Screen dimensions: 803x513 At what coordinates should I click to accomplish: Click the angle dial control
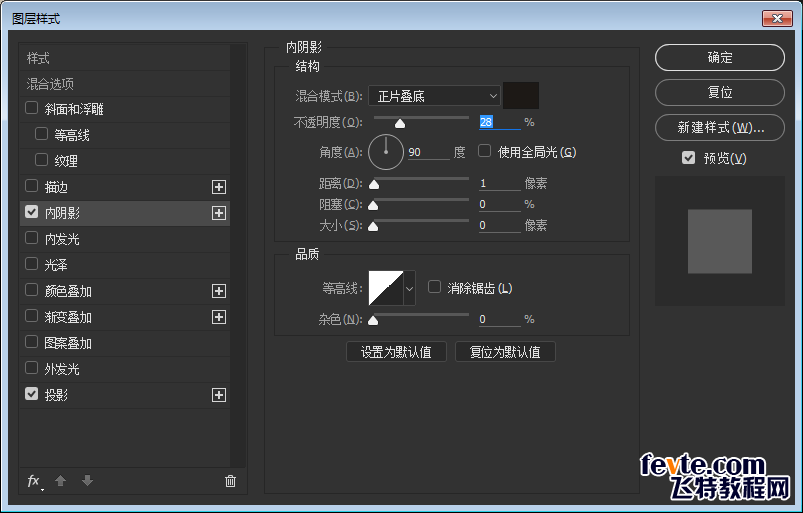[x=386, y=152]
